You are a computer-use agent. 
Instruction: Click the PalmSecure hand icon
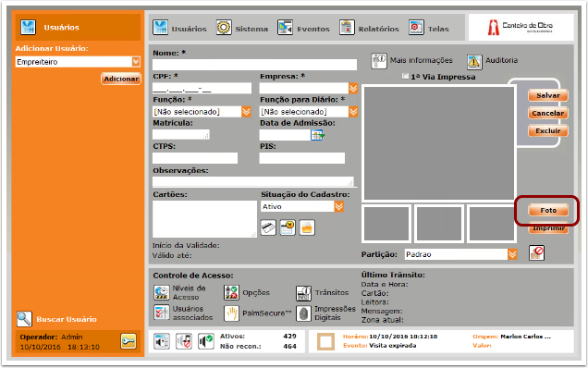pos(231,313)
